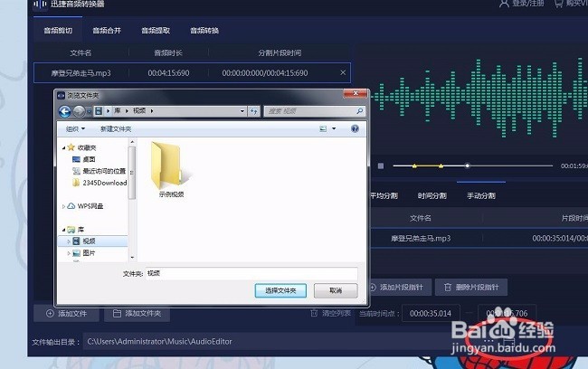Collapse the 库 tree node
The width and height of the screenshot is (588, 369).
point(63,230)
